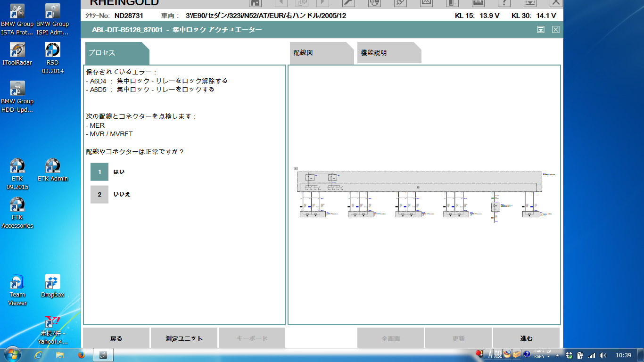
Task: Click the A6D4 error line text
Action: pos(157,81)
